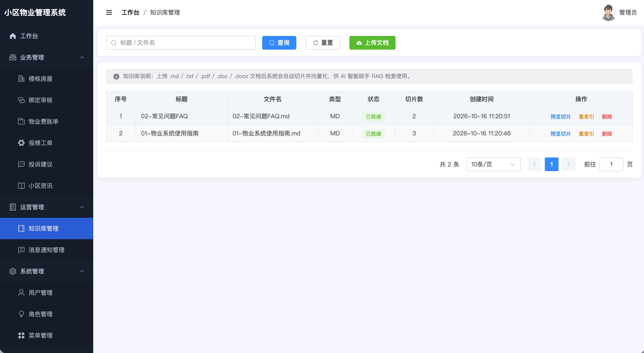This screenshot has width=644, height=353.
Task: Click the 角色管理 bulb icon
Action: click(21, 314)
